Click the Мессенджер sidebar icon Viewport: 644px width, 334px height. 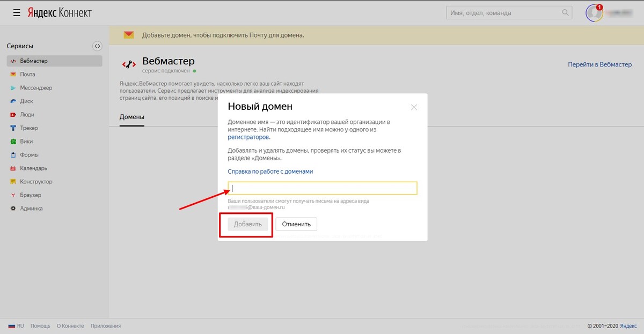[13, 88]
